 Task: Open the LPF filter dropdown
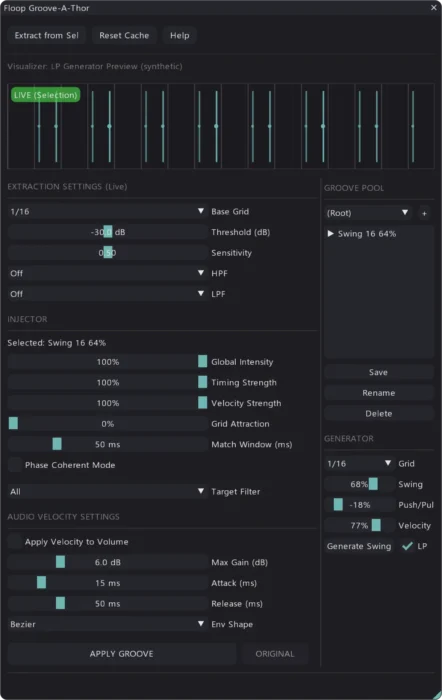click(x=108, y=294)
